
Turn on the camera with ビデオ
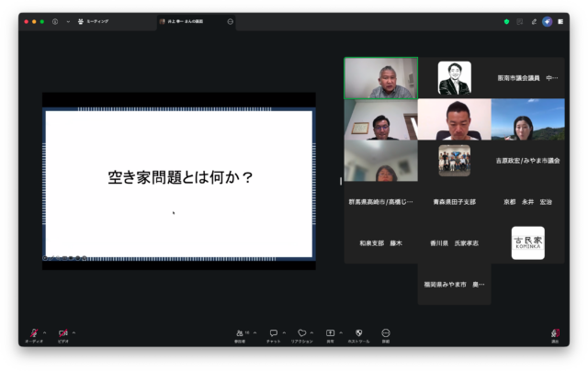coord(62,333)
